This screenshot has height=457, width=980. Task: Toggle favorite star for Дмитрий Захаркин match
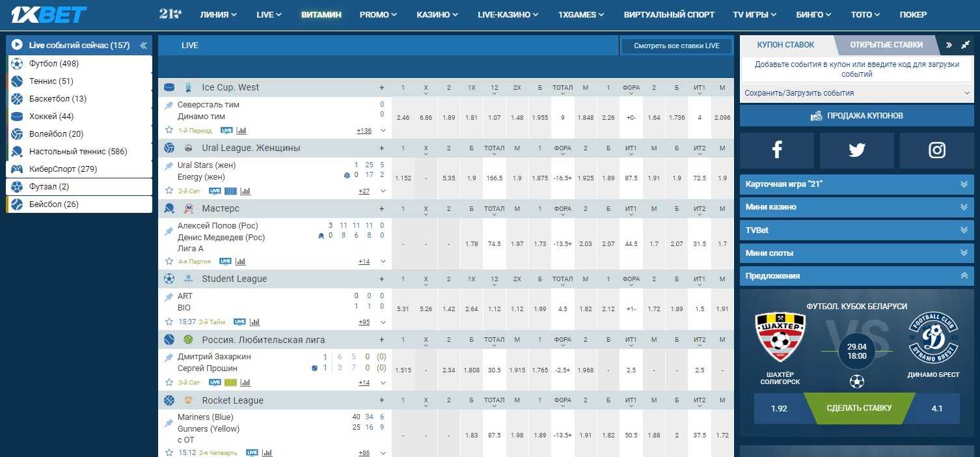pyautogui.click(x=169, y=383)
